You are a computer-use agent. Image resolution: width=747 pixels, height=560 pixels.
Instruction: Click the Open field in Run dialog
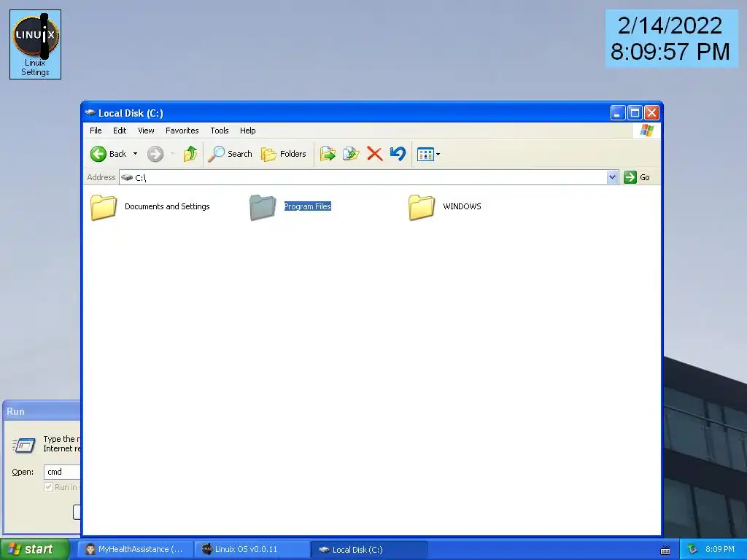pyautogui.click(x=62, y=472)
